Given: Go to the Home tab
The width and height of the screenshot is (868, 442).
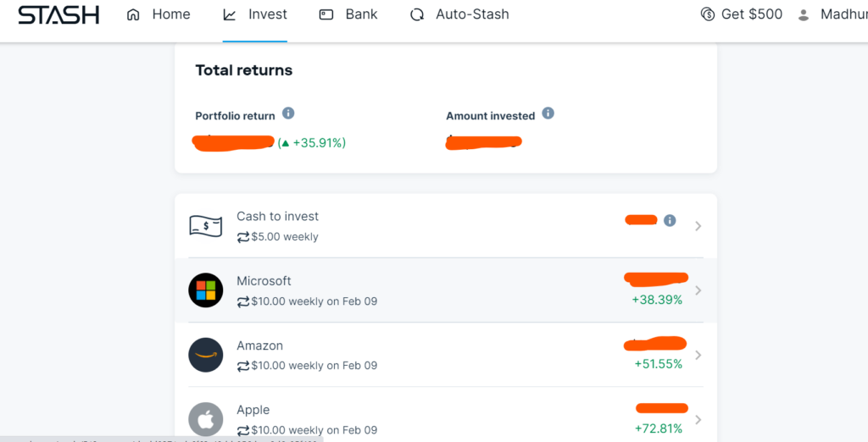Looking at the screenshot, I should click(x=159, y=14).
